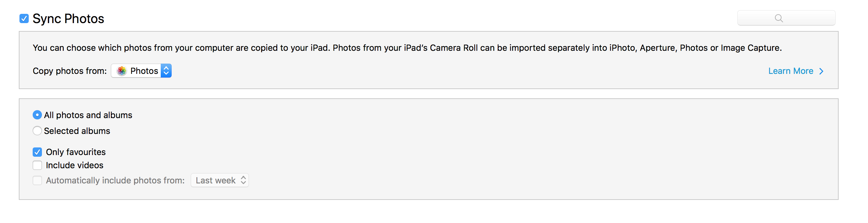Click the colorful Photos app icon
Screen dimensions: 868x223
[x=122, y=71]
